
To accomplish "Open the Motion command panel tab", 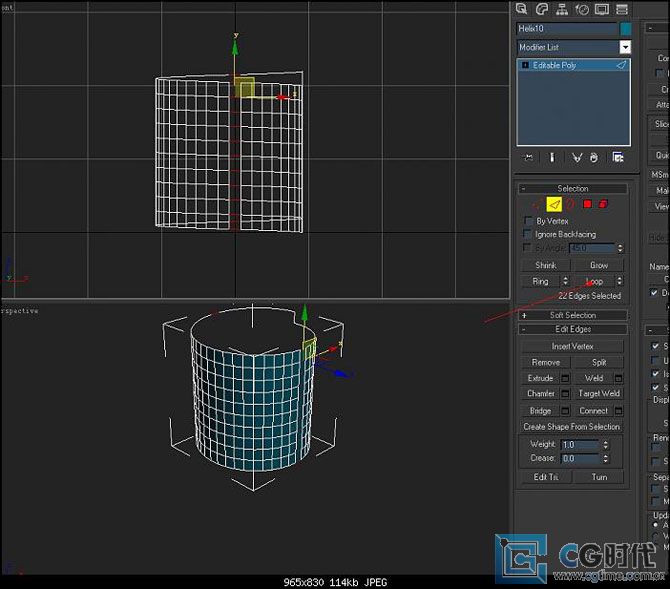I will [582, 9].
